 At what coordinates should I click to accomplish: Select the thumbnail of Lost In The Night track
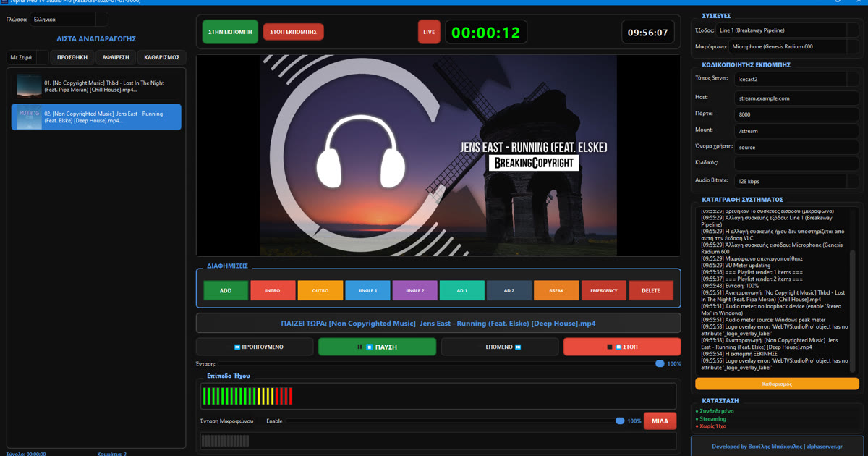30,86
